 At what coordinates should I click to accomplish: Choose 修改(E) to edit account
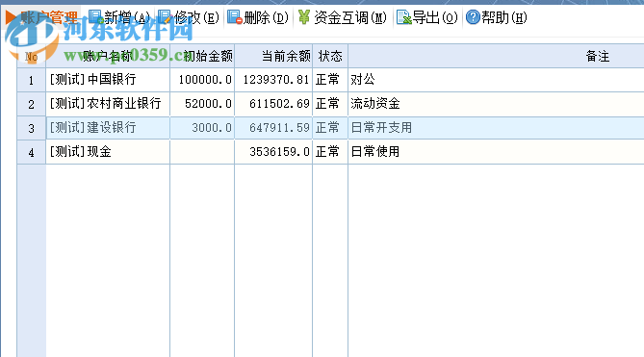[x=189, y=17]
